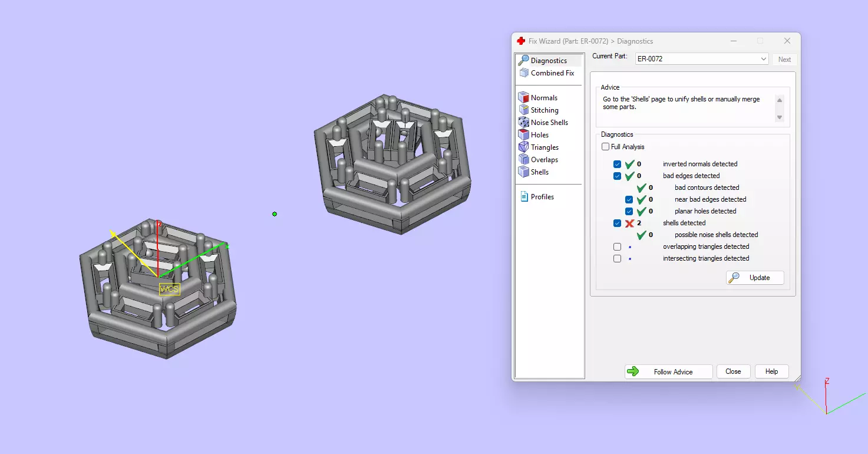Click the Advice box scroll up arrow

click(780, 100)
